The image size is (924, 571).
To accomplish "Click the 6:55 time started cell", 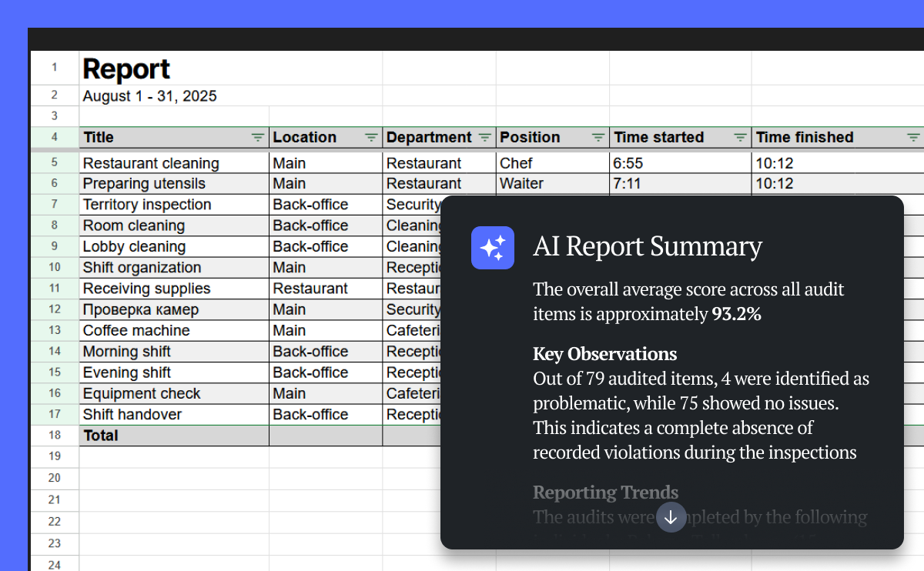I will coord(628,163).
